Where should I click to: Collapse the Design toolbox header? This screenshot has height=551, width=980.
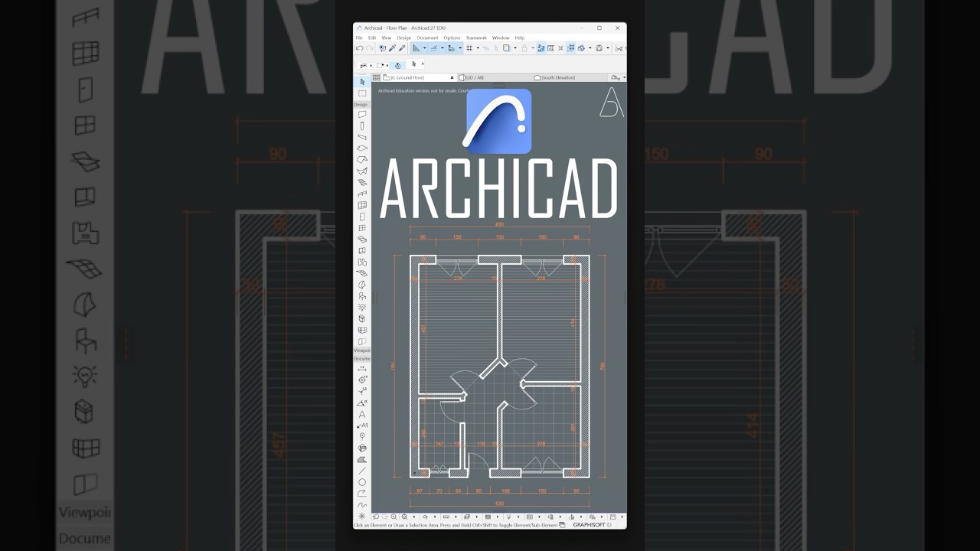361,104
